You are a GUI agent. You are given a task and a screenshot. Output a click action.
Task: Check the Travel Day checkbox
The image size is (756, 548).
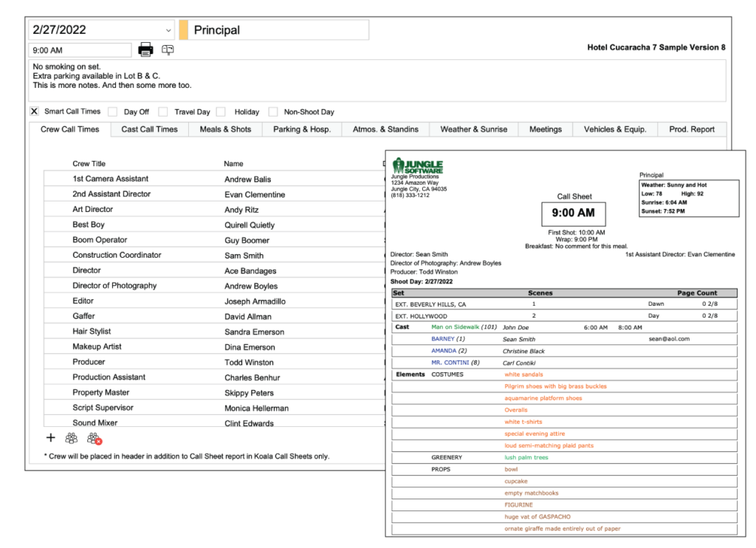163,112
